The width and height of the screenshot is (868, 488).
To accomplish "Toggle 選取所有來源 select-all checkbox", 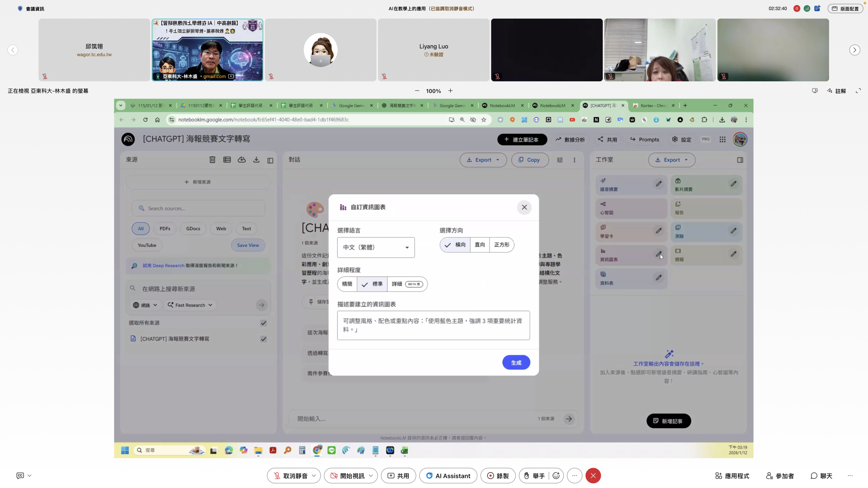I will (263, 323).
